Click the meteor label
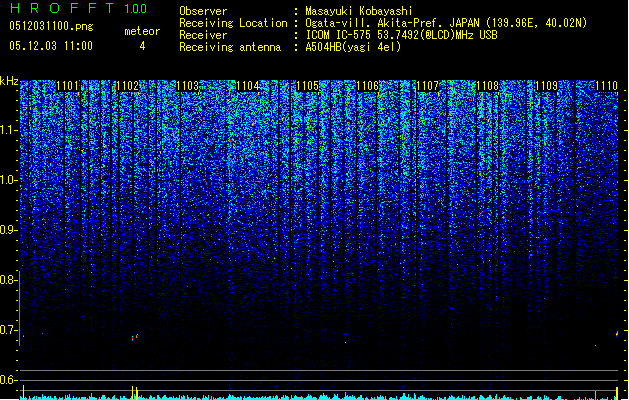This screenshot has width=629, height=400. [x=142, y=31]
